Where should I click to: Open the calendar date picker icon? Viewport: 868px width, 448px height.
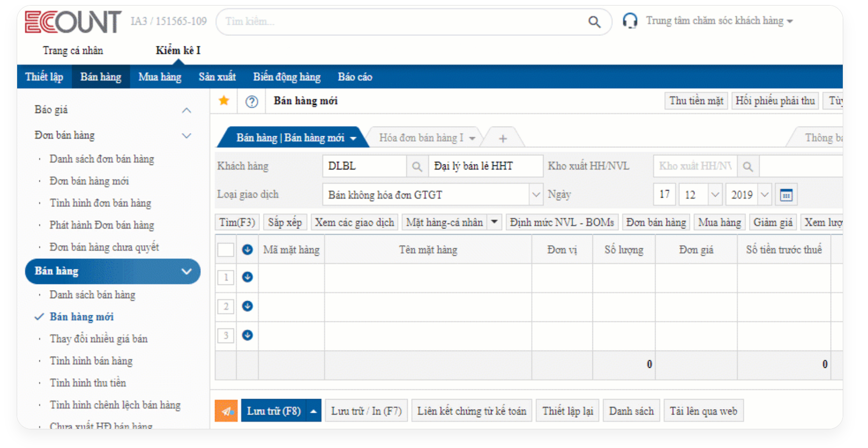(x=786, y=195)
